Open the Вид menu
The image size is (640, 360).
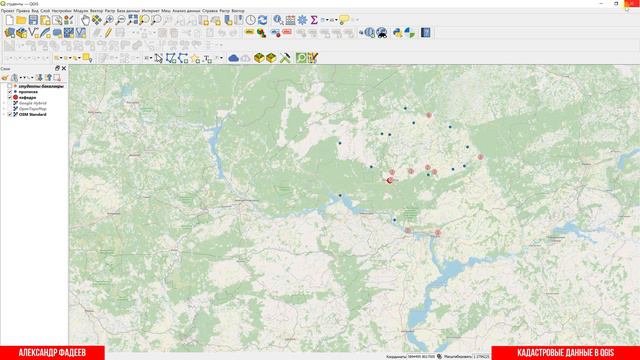(x=35, y=11)
